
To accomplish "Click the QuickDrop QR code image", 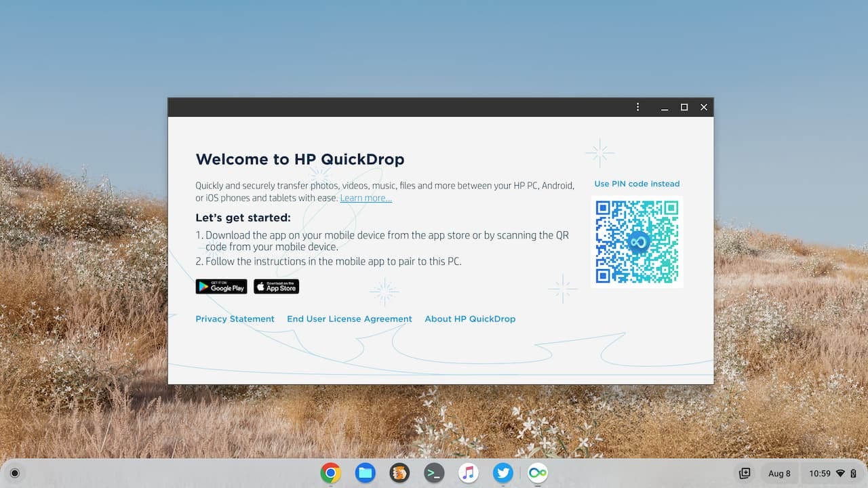I will 637,241.
